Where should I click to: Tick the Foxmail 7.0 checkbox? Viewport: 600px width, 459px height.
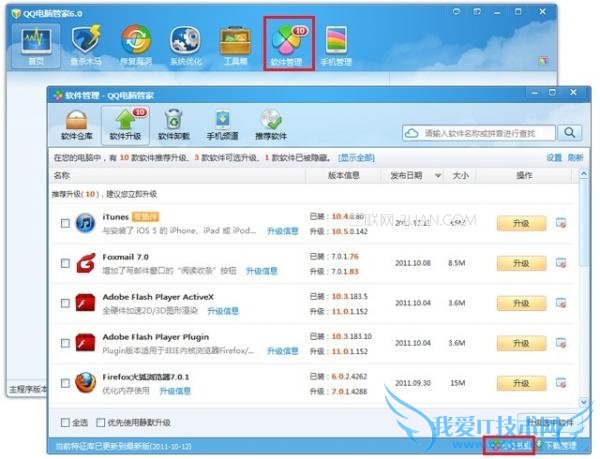(x=65, y=263)
